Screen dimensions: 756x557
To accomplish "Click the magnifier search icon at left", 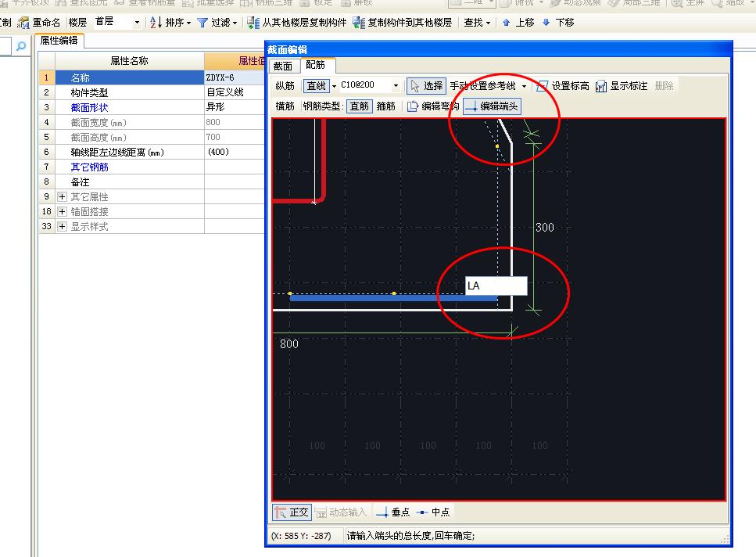I will (21, 46).
